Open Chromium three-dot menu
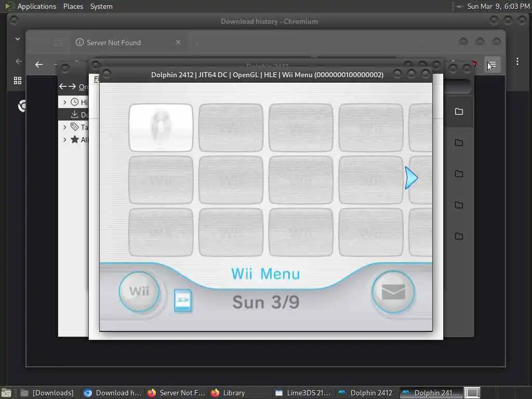The width and height of the screenshot is (532, 399). coord(517,61)
